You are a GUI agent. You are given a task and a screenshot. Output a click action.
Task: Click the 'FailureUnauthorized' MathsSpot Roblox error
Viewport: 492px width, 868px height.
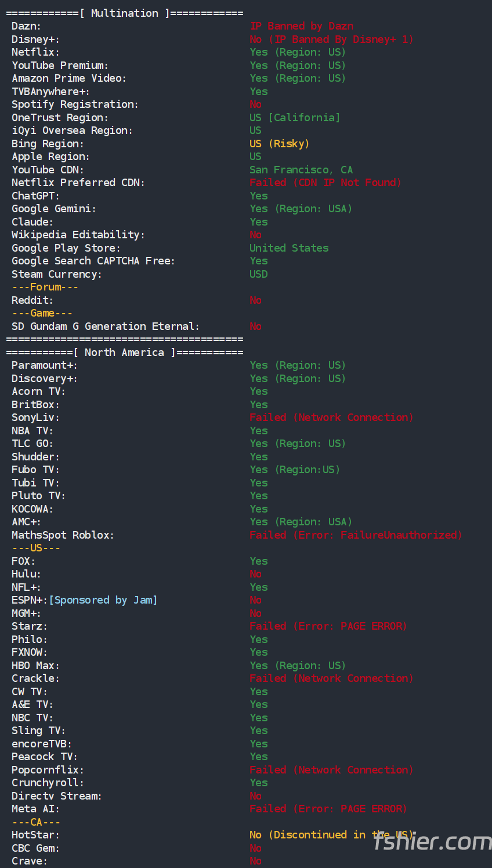[x=400, y=535]
